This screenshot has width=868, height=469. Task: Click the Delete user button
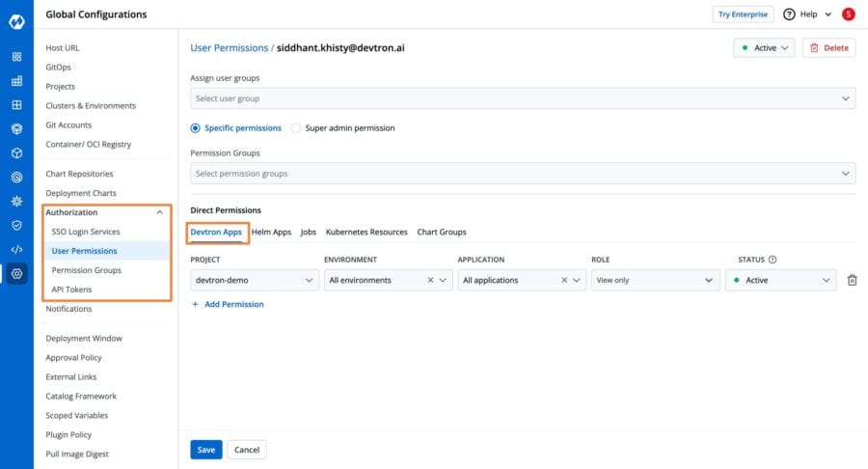pyautogui.click(x=828, y=48)
